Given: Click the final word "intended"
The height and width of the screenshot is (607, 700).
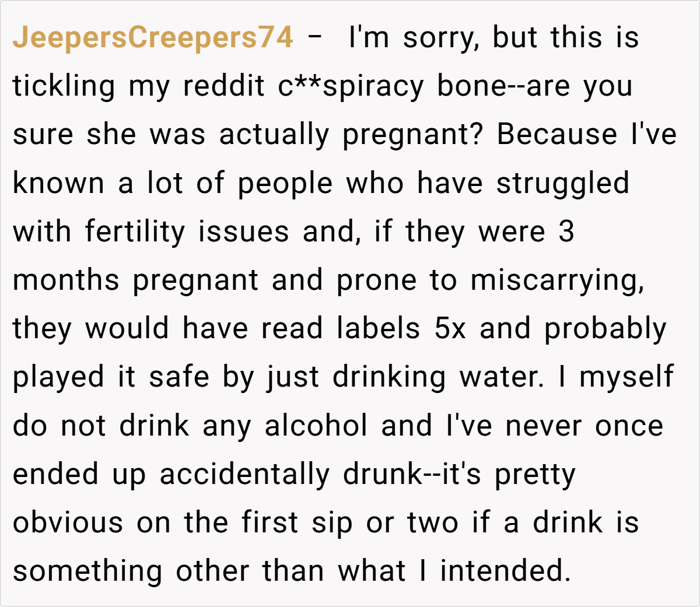Looking at the screenshot, I should click(x=505, y=570).
